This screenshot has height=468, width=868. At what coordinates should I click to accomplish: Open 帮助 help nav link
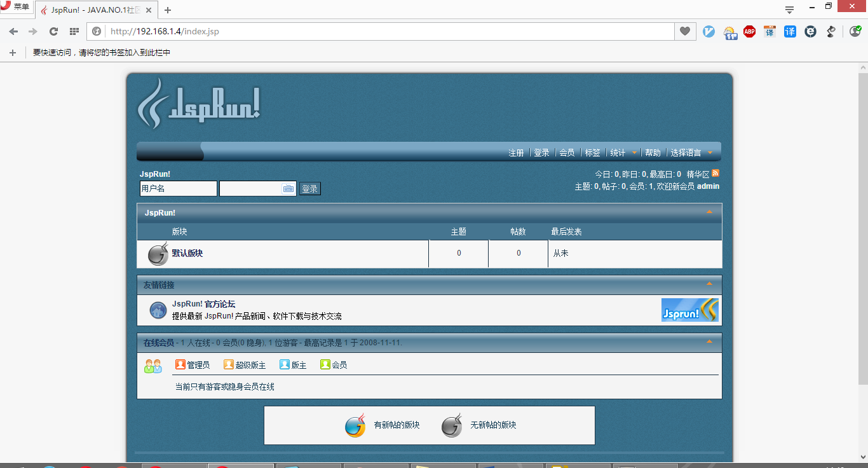[653, 153]
